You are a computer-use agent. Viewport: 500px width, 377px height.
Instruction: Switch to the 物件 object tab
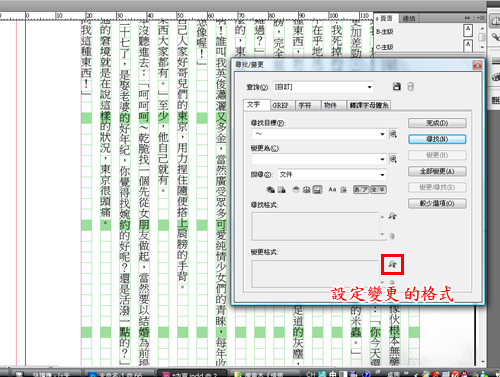tap(334, 105)
